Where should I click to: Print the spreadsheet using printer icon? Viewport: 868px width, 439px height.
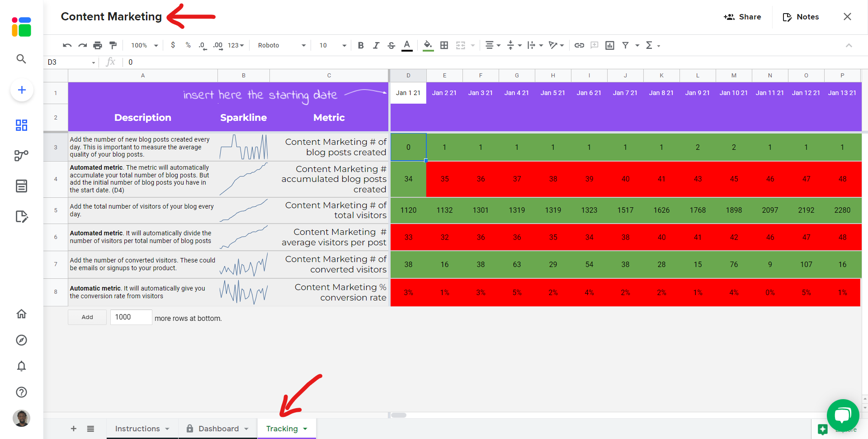pos(98,45)
